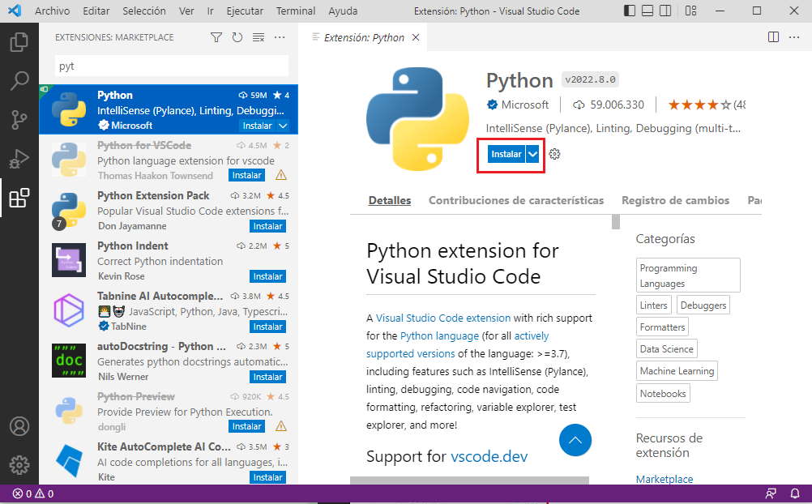Close the Extensión: Python tab
The height and width of the screenshot is (504, 812).
(416, 37)
